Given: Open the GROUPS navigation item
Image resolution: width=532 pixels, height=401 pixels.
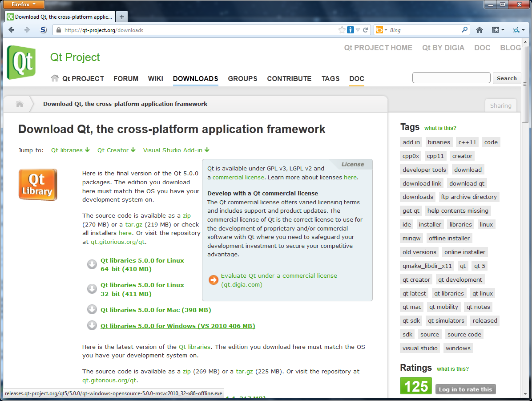Looking at the screenshot, I should pos(242,78).
